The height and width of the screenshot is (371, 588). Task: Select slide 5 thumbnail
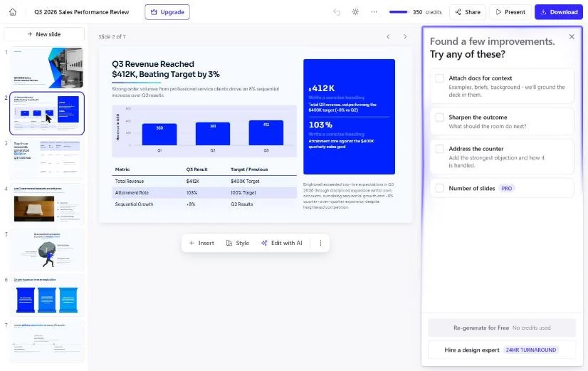[47, 250]
